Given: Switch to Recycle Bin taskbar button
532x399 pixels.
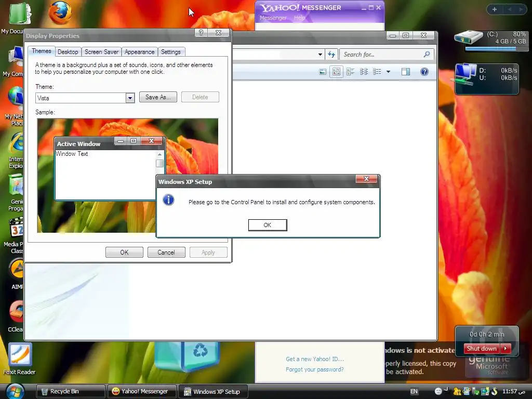Looking at the screenshot, I should click(71, 391).
